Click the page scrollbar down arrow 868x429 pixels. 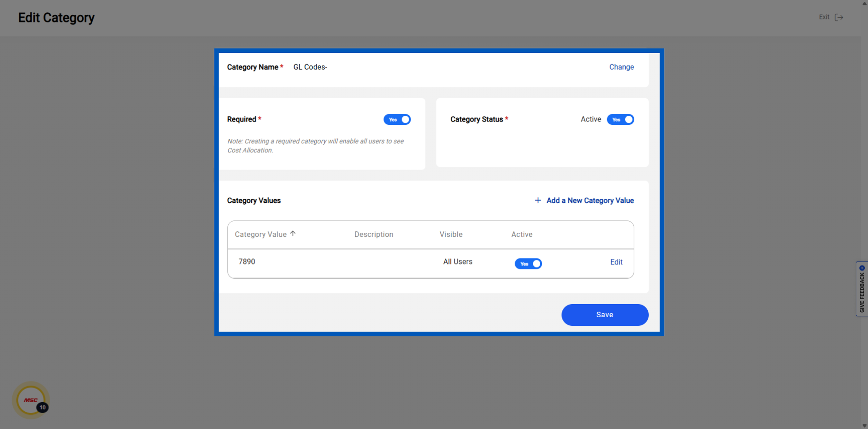click(x=864, y=426)
